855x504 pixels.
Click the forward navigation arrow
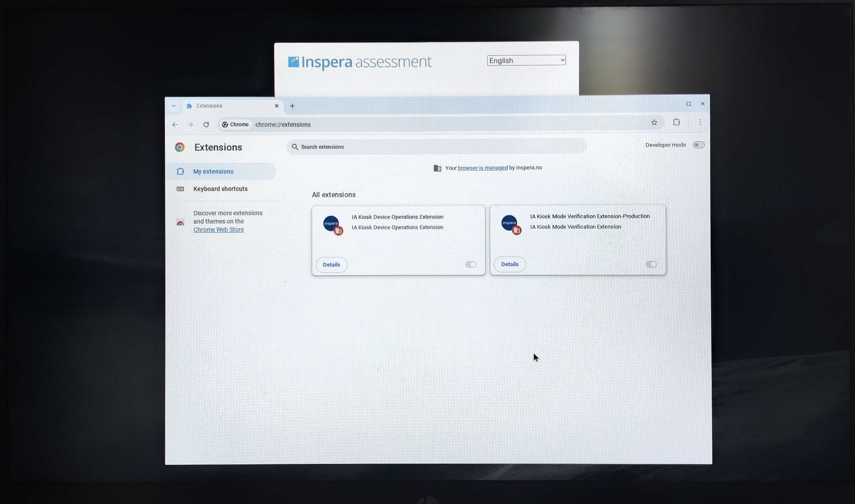[x=190, y=125]
